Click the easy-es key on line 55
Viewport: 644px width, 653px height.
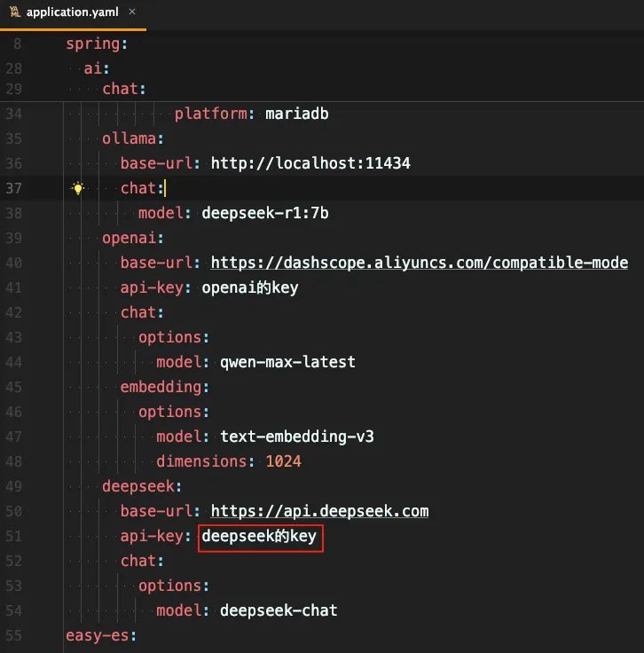[98, 635]
